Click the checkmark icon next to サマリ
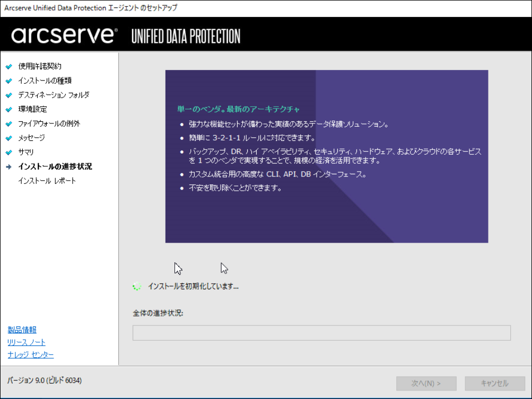This screenshot has height=399, width=532. click(x=8, y=153)
